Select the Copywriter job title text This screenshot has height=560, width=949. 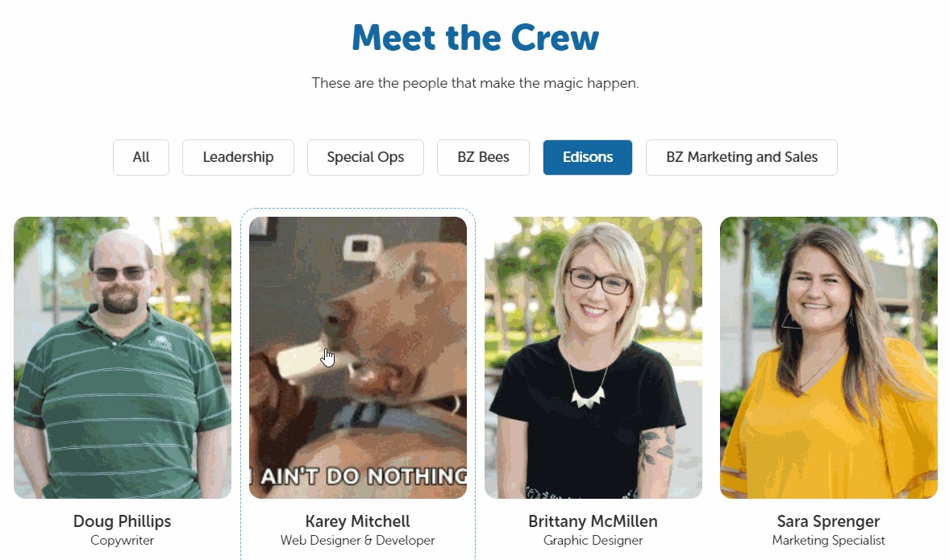(x=123, y=540)
